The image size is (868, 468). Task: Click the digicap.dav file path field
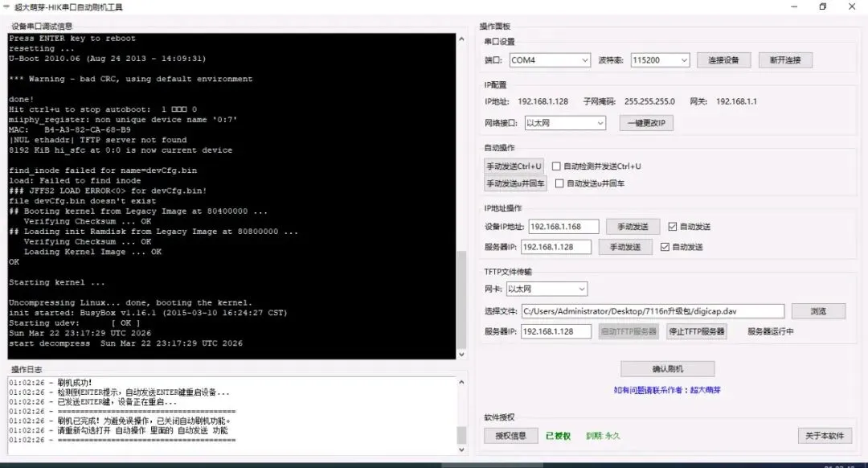point(653,311)
